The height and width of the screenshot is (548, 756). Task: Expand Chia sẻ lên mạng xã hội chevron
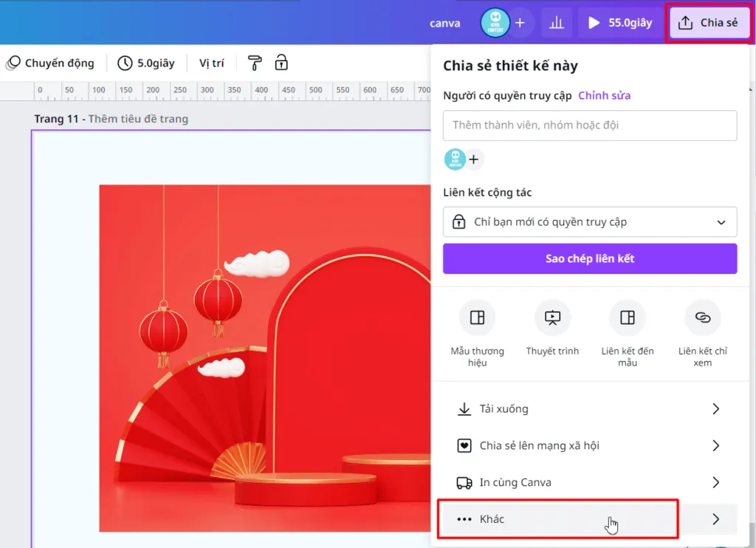click(716, 446)
